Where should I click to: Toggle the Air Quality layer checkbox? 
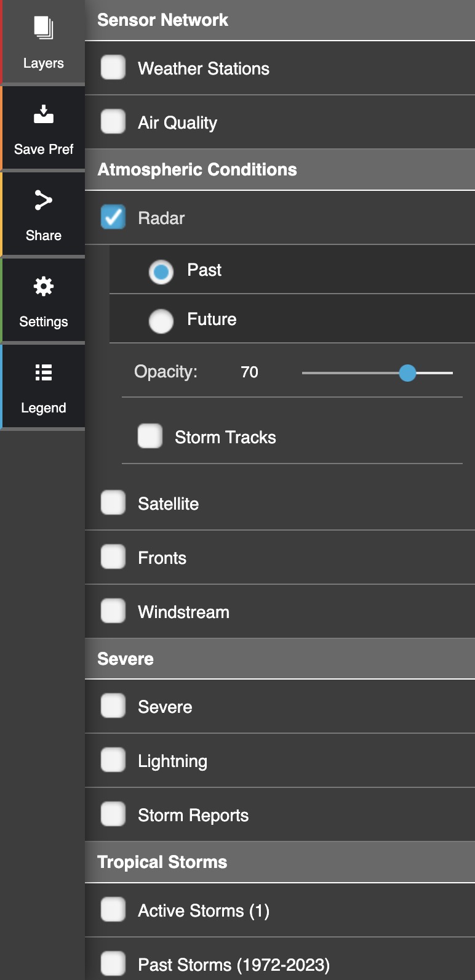click(113, 122)
